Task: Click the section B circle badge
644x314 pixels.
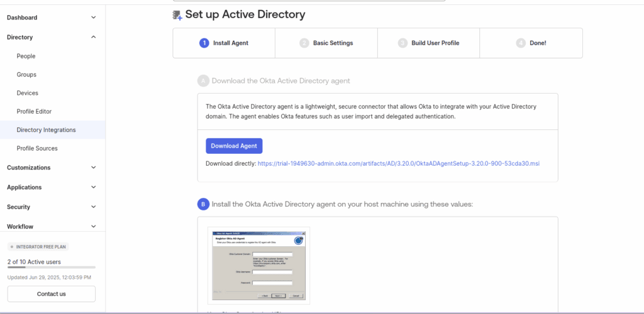Action: [x=203, y=203]
